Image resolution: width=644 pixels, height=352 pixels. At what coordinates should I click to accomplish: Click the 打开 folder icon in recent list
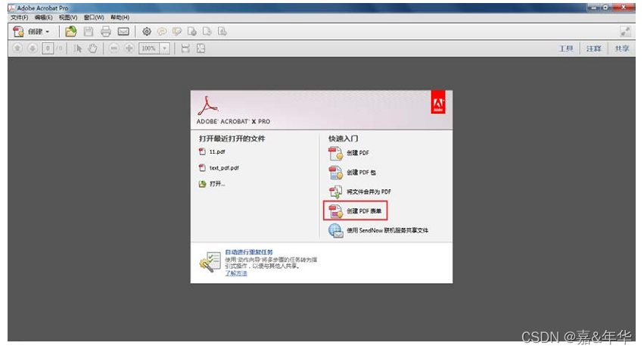click(202, 184)
